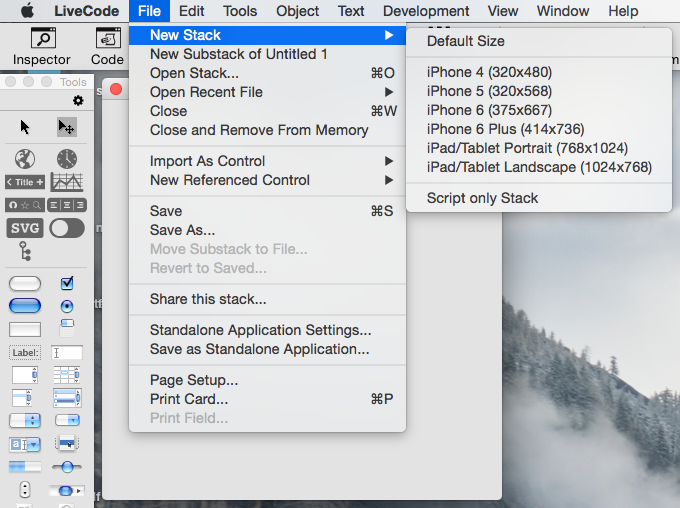Select the Run (browse) arrow tool
This screenshot has height=508, width=680.
point(25,127)
